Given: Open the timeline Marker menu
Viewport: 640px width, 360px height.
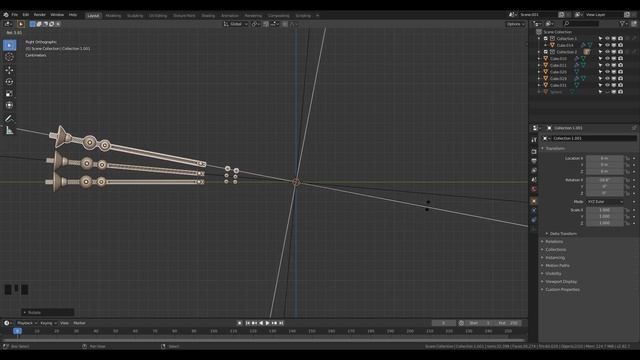Looking at the screenshot, I should [79, 323].
